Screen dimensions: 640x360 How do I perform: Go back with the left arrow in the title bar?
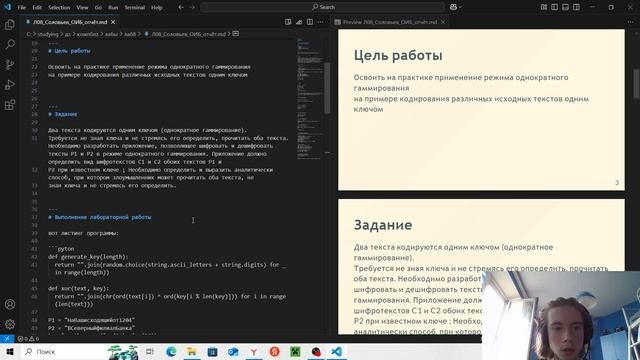point(181,7)
